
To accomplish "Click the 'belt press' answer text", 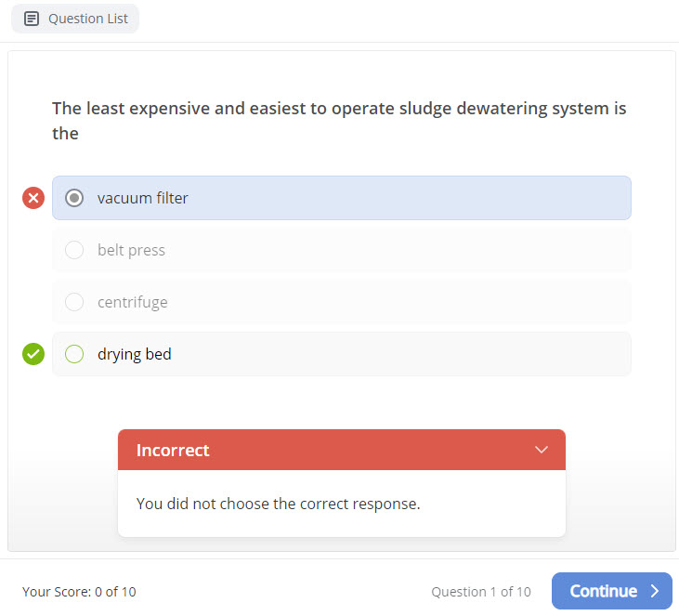I will point(131,250).
